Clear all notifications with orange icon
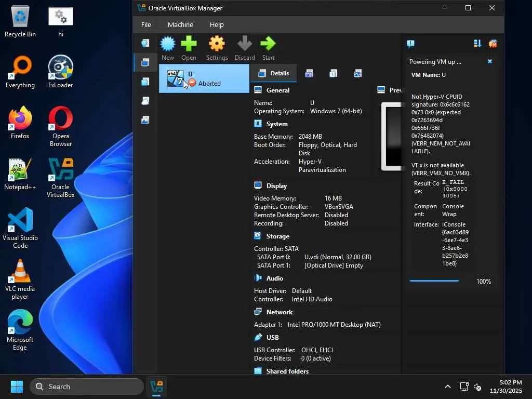The height and width of the screenshot is (399, 532). coord(493,44)
